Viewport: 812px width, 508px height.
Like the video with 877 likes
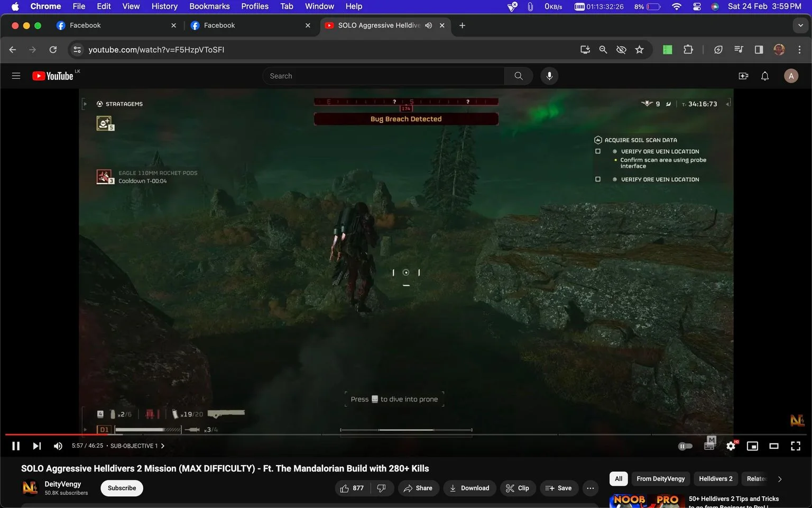click(x=352, y=488)
